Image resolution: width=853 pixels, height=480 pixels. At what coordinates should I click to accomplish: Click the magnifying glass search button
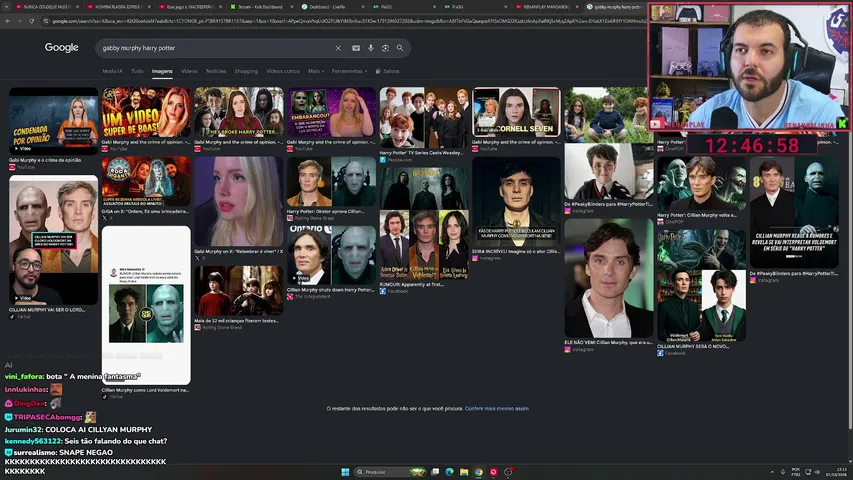(x=400, y=48)
